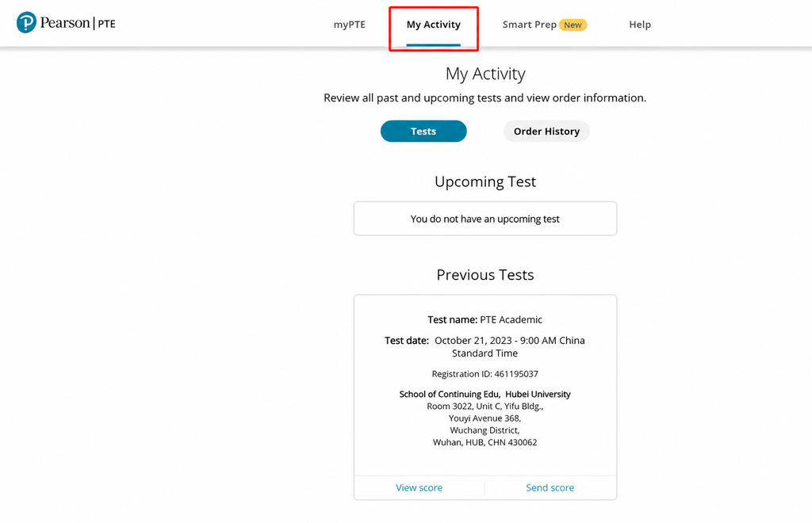Click the Upcoming Test section heading
Screen dimensions: 812x523
(485, 181)
